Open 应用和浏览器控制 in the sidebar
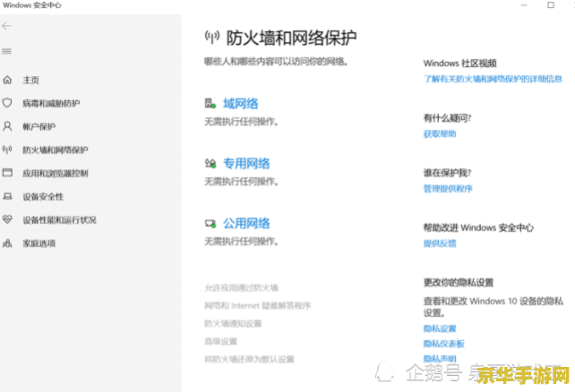Image resolution: width=575 pixels, height=392 pixels. click(56, 174)
